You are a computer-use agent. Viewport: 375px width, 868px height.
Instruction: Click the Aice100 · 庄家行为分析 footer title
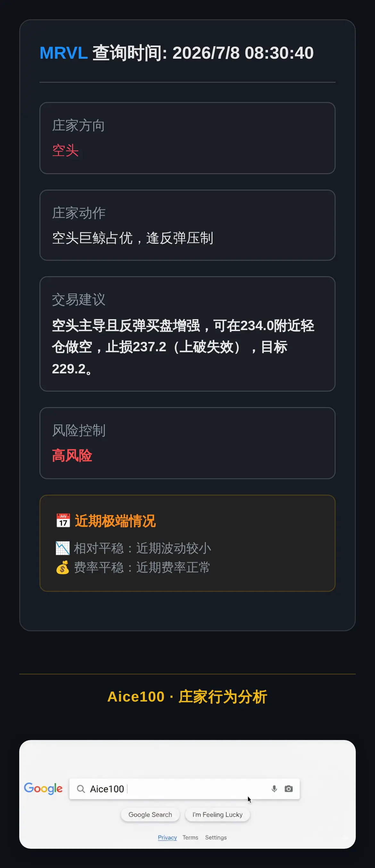[187, 696]
